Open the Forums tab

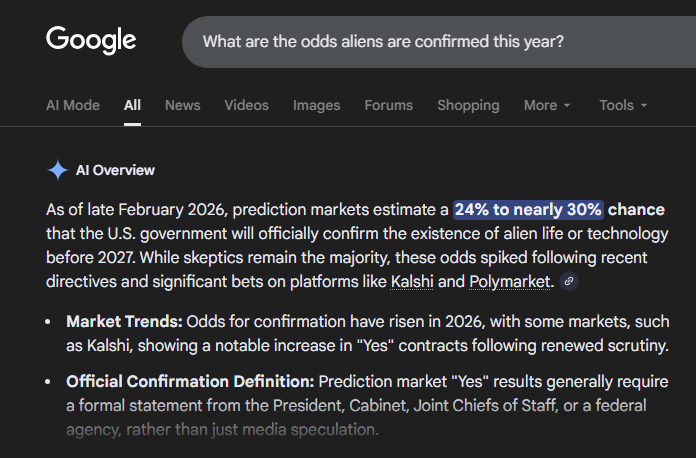388,105
